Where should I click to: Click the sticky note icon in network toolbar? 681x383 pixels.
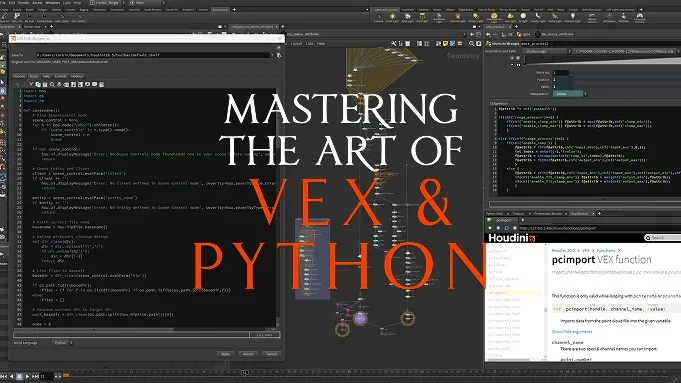(x=445, y=43)
